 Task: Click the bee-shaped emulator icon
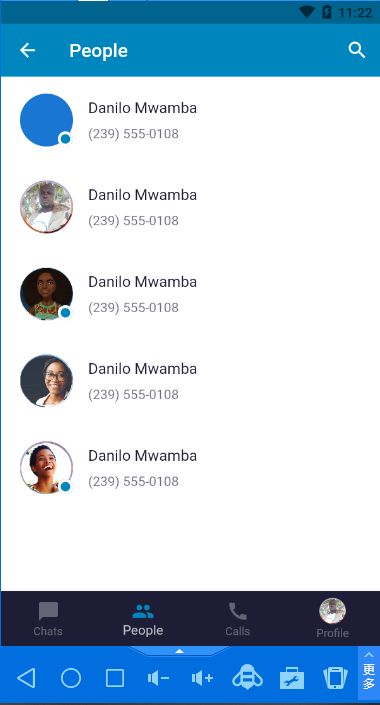[x=247, y=678]
